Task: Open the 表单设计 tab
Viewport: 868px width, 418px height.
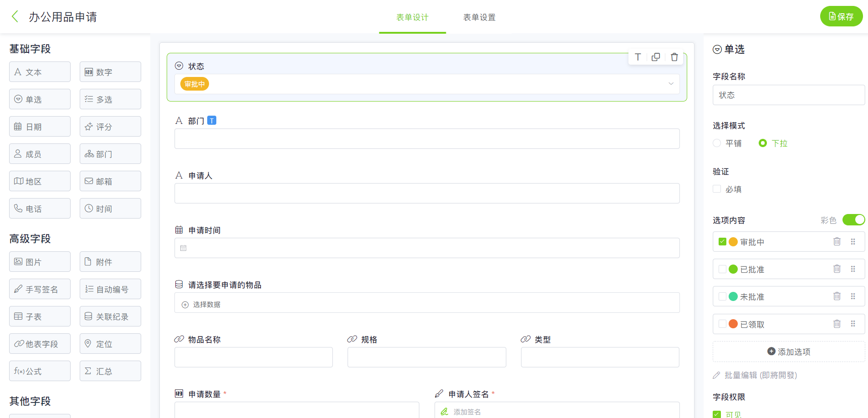Action: 412,17
